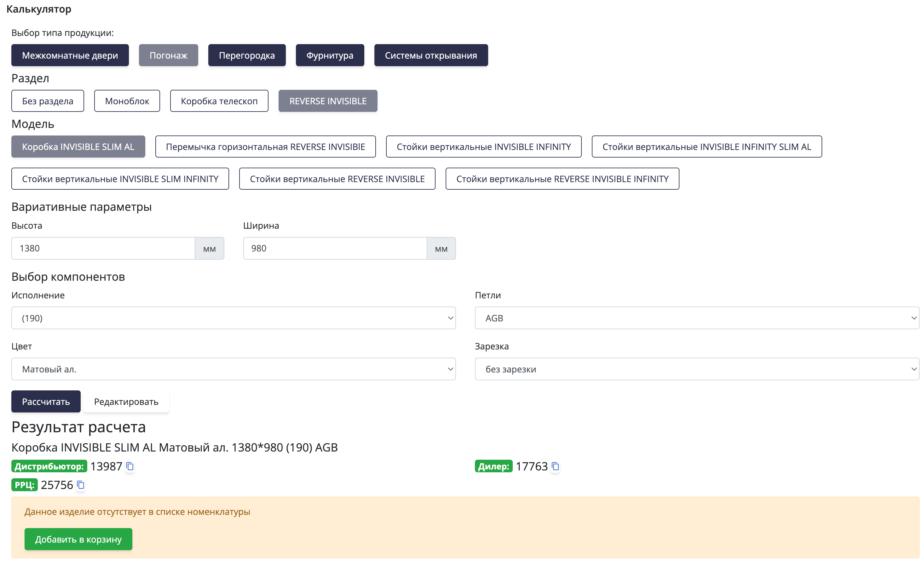
Task: Expand the Зарезка dropdown
Action: pyautogui.click(x=696, y=369)
